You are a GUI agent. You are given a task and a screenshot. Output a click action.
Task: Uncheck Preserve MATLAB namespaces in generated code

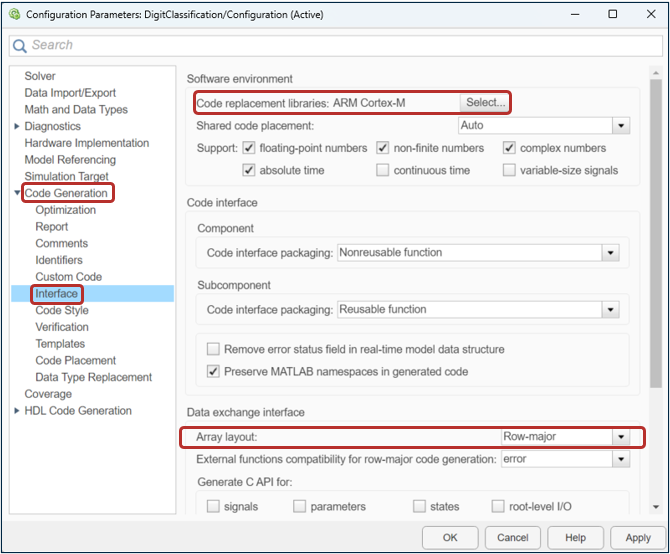click(x=213, y=371)
